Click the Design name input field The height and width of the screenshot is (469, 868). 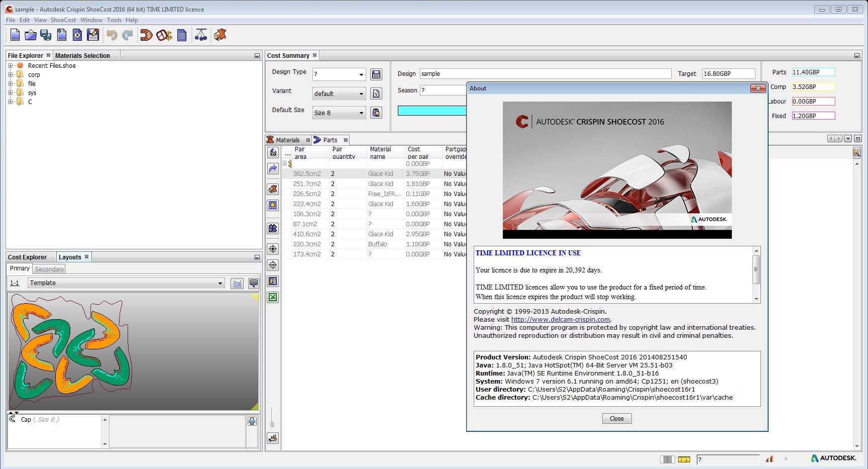pyautogui.click(x=546, y=74)
